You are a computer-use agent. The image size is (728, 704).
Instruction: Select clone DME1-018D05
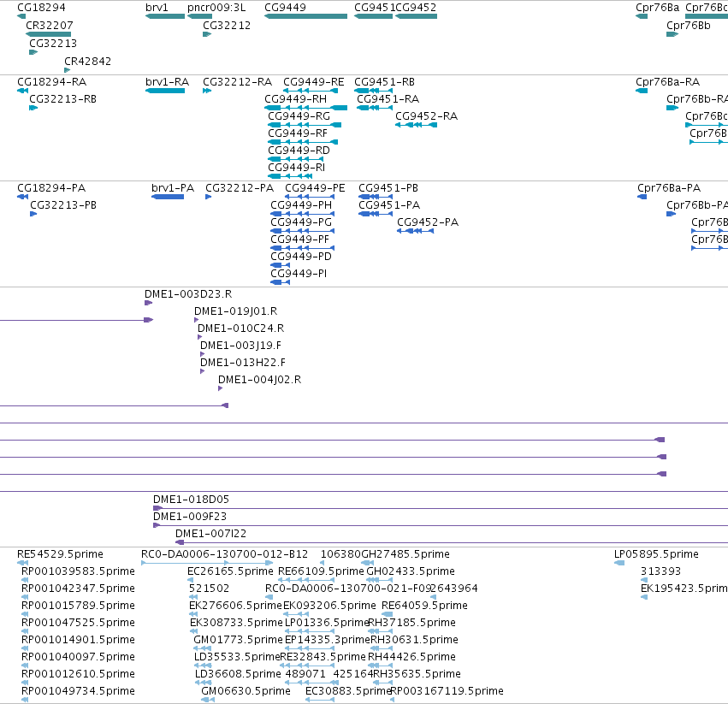[x=191, y=500]
